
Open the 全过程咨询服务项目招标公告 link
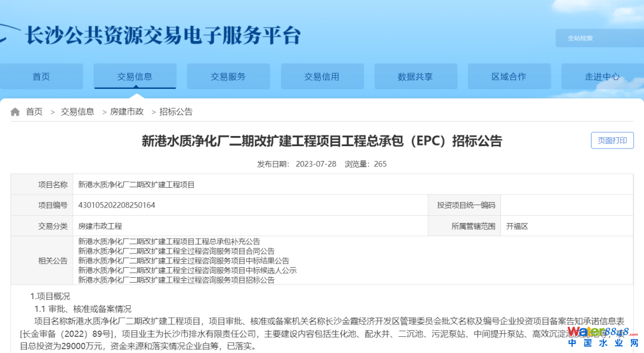point(177,280)
